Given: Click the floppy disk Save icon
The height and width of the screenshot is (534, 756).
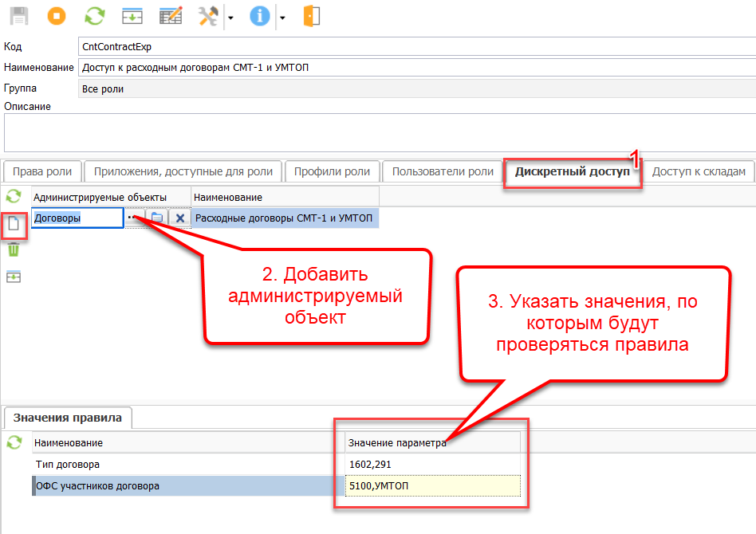Looking at the screenshot, I should (x=18, y=15).
